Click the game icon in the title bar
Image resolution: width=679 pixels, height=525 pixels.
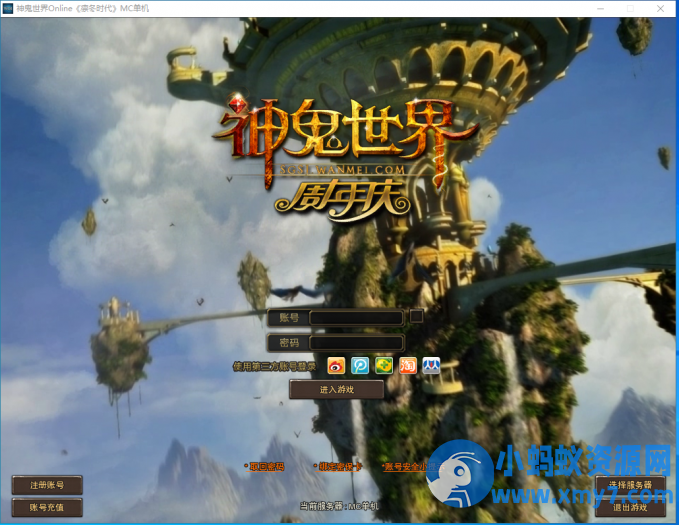[x=8, y=8]
